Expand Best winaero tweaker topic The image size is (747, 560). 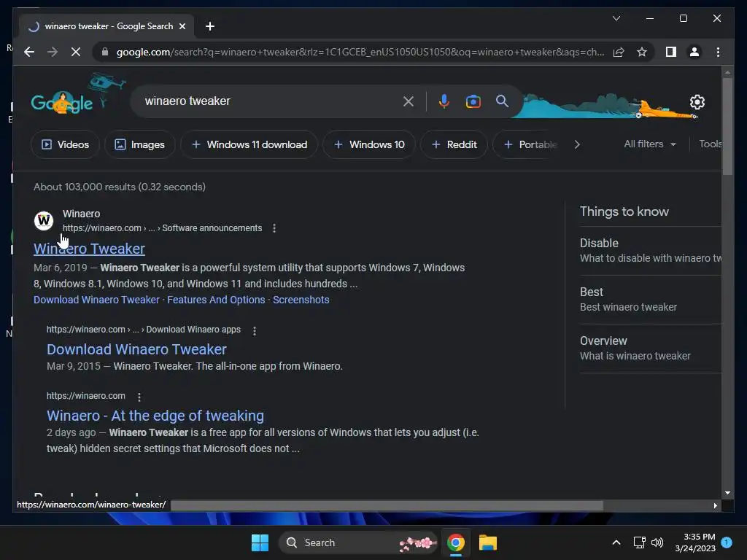[650, 300]
